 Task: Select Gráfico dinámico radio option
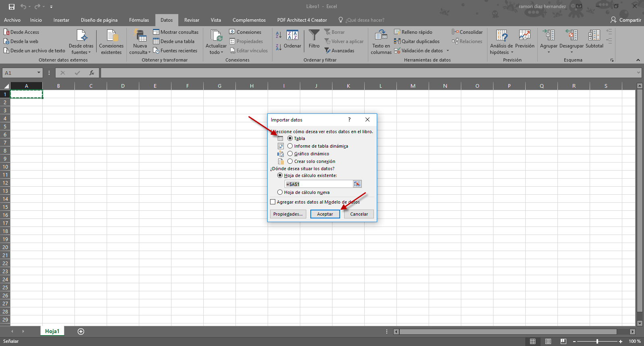[290, 154]
